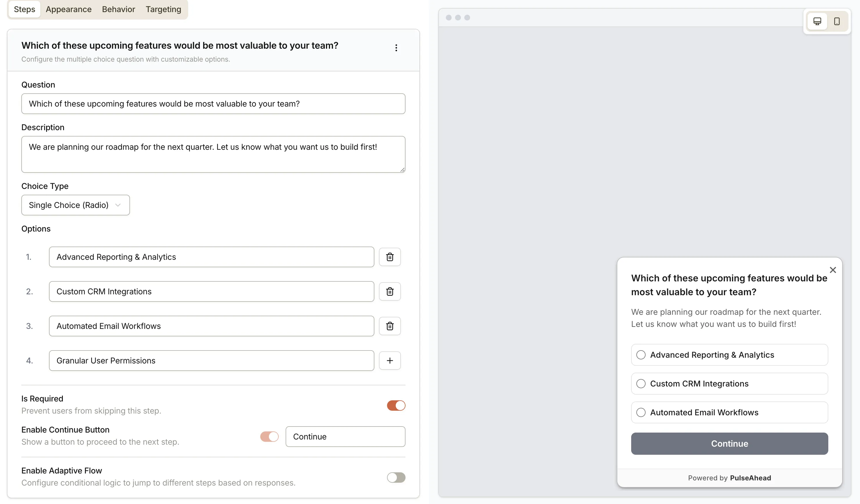
Task: Edit the Continue button label field
Action: point(345,437)
